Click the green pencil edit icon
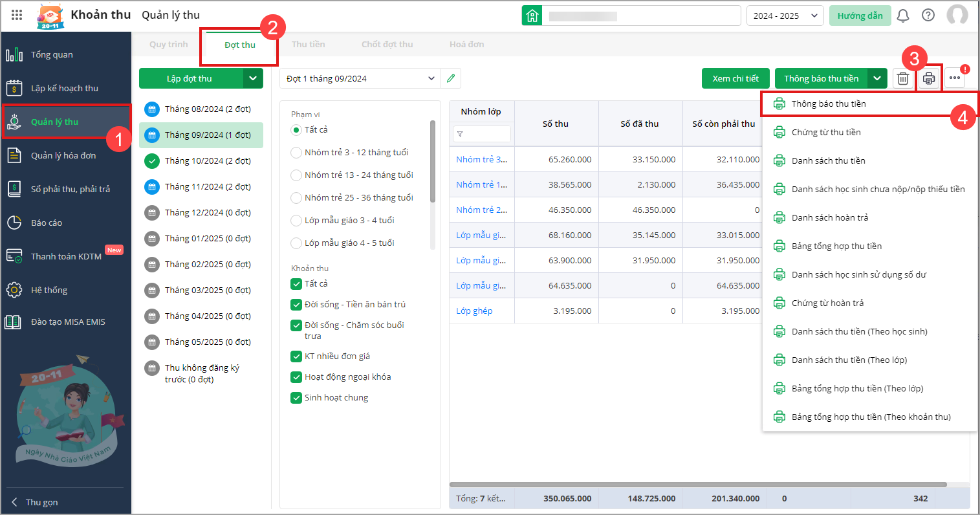This screenshot has height=515, width=980. click(x=451, y=78)
